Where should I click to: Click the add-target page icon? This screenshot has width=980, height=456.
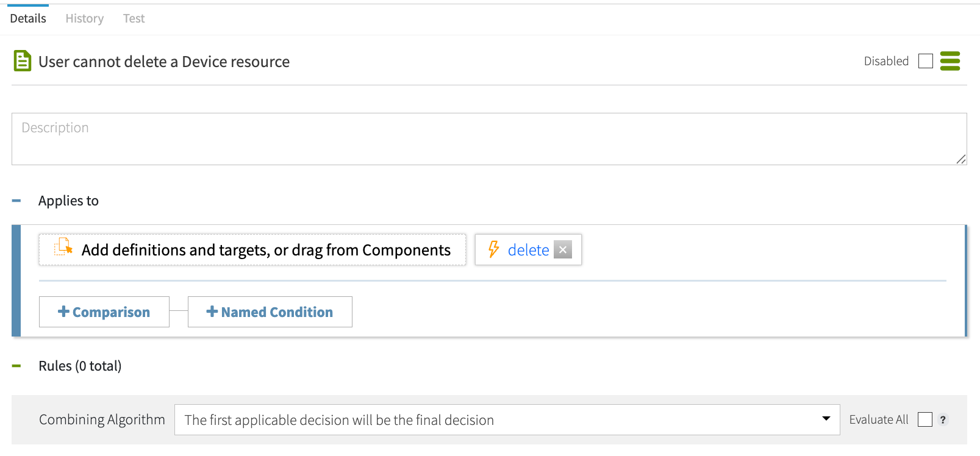tap(62, 249)
